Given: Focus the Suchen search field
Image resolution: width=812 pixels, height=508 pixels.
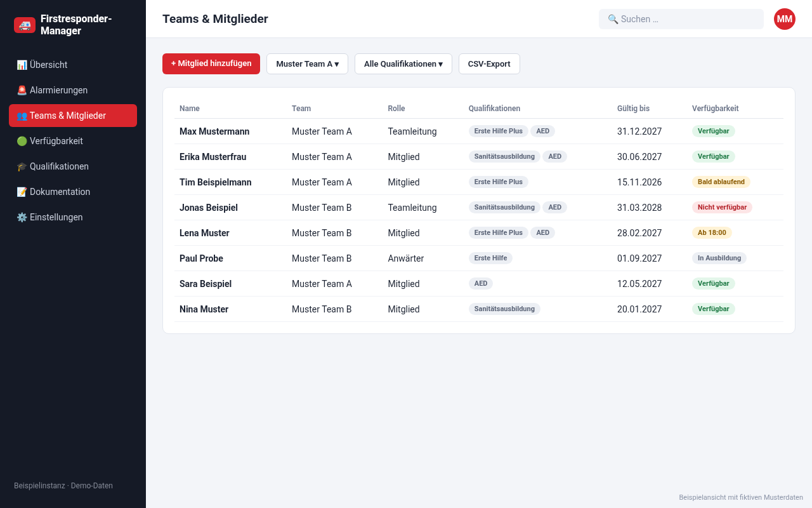Looking at the screenshot, I should coord(681,19).
